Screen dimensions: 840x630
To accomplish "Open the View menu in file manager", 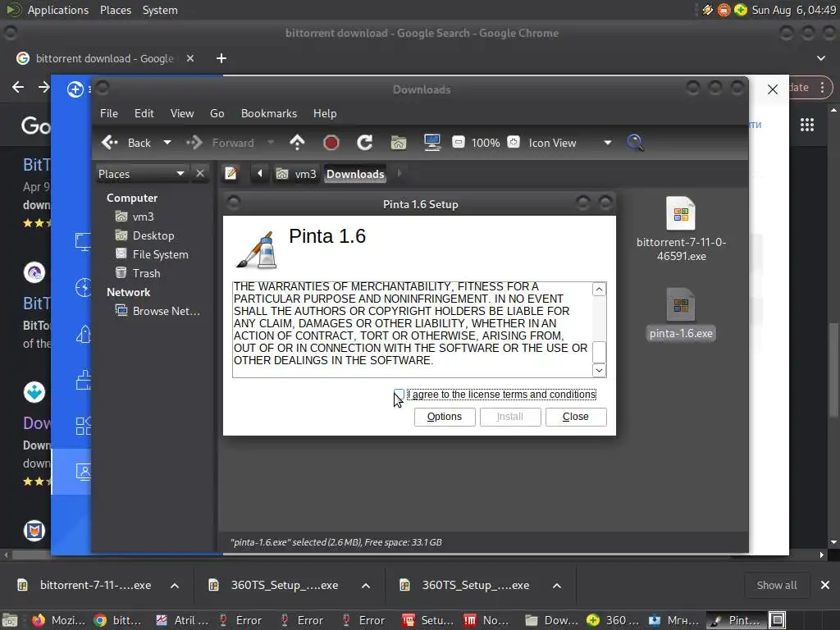I will 182,113.
